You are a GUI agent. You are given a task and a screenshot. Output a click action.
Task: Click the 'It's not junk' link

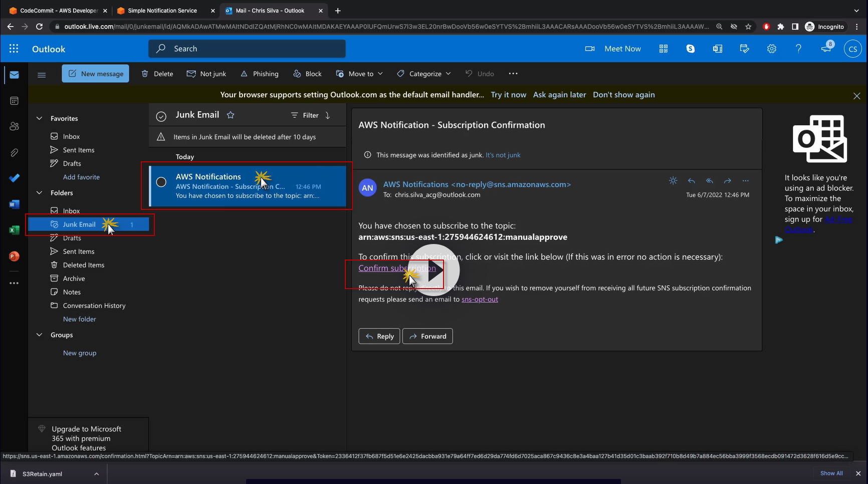[503, 155]
